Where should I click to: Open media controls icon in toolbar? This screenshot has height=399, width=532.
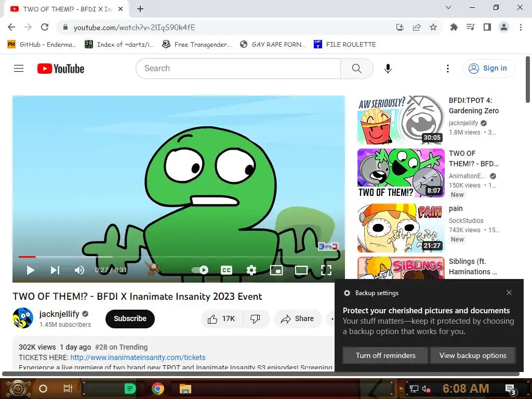tap(470, 27)
